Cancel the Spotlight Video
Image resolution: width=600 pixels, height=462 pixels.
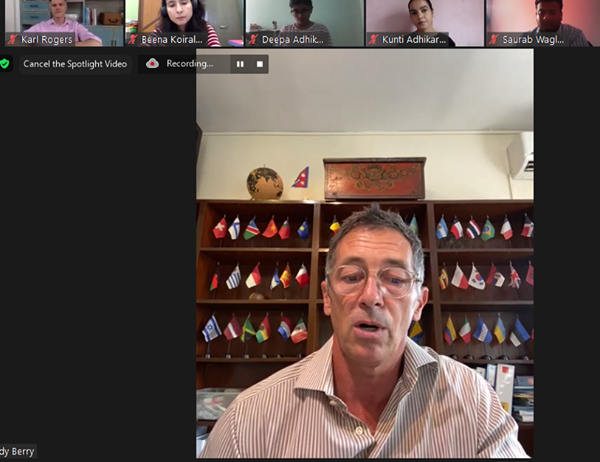75,64
